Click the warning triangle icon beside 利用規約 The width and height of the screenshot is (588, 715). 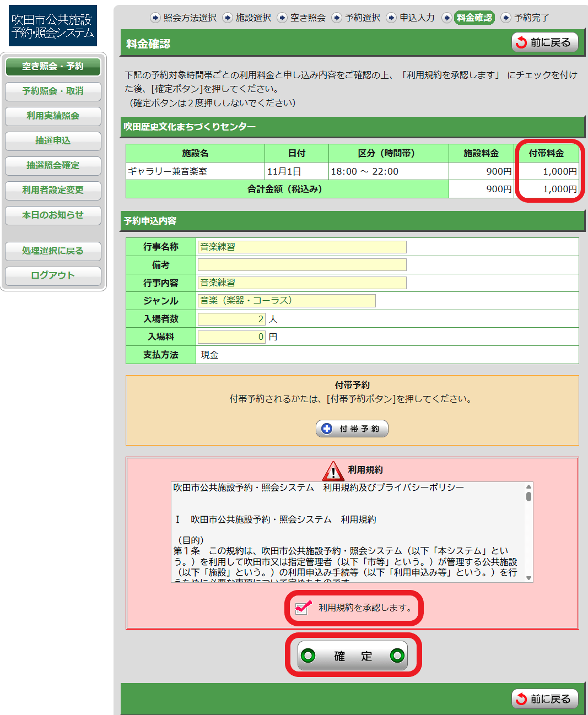pyautogui.click(x=333, y=471)
